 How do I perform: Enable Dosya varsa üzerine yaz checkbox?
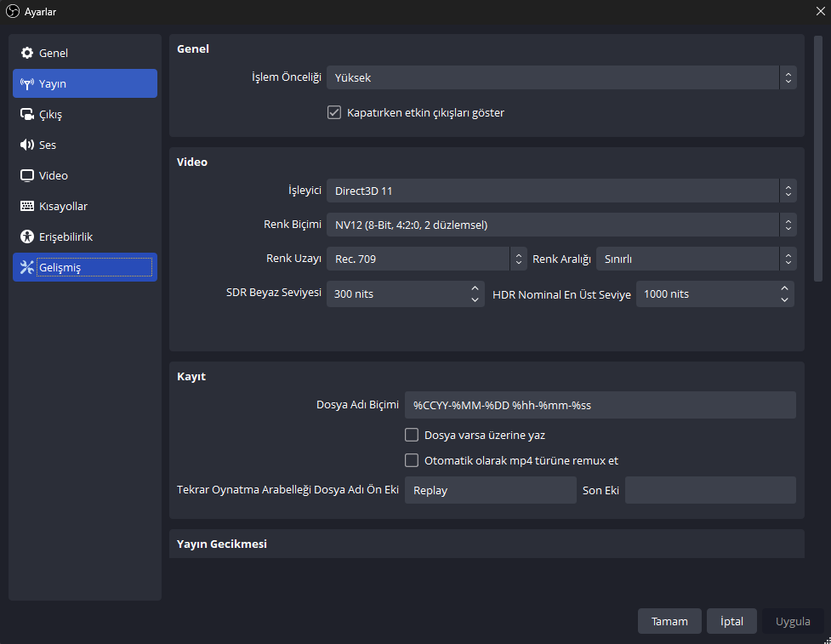click(x=412, y=435)
